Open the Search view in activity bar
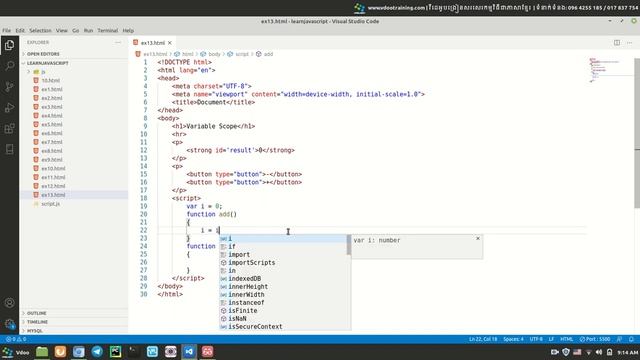640x360 pixels. click(9, 66)
